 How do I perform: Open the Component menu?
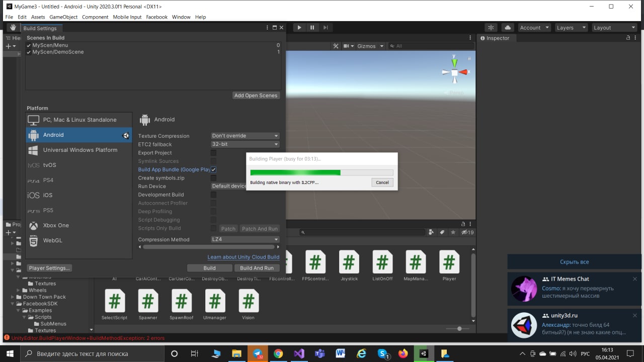[95, 17]
